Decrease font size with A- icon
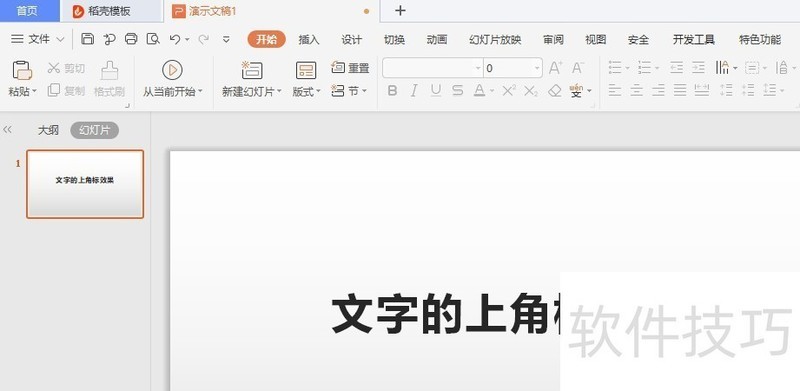The image size is (800, 391). tap(578, 67)
